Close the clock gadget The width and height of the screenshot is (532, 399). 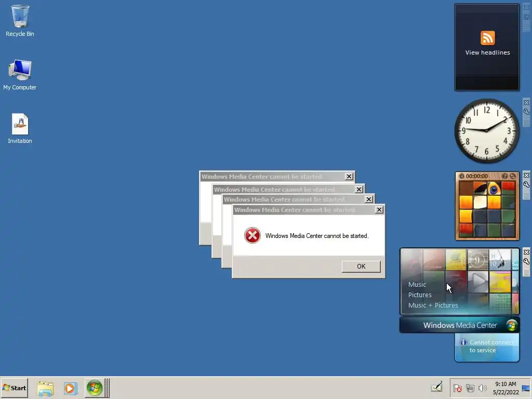(x=526, y=102)
